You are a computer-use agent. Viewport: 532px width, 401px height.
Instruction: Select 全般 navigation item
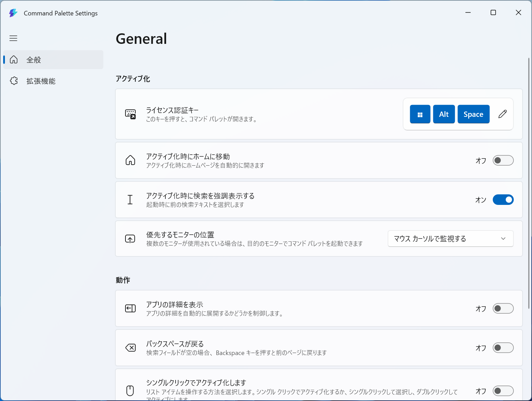click(x=34, y=60)
